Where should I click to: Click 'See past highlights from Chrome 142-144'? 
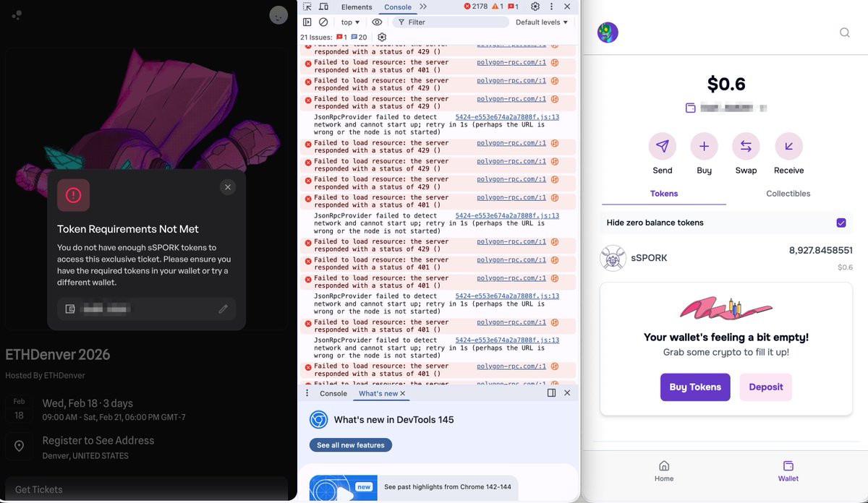448,486
